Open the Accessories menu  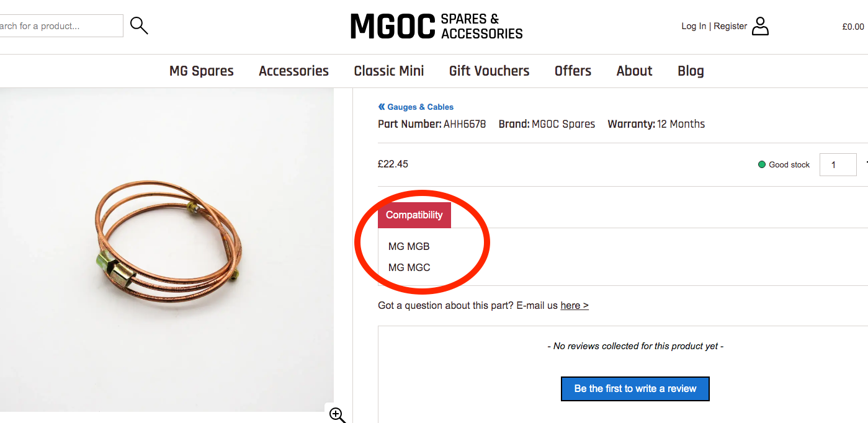coord(293,71)
